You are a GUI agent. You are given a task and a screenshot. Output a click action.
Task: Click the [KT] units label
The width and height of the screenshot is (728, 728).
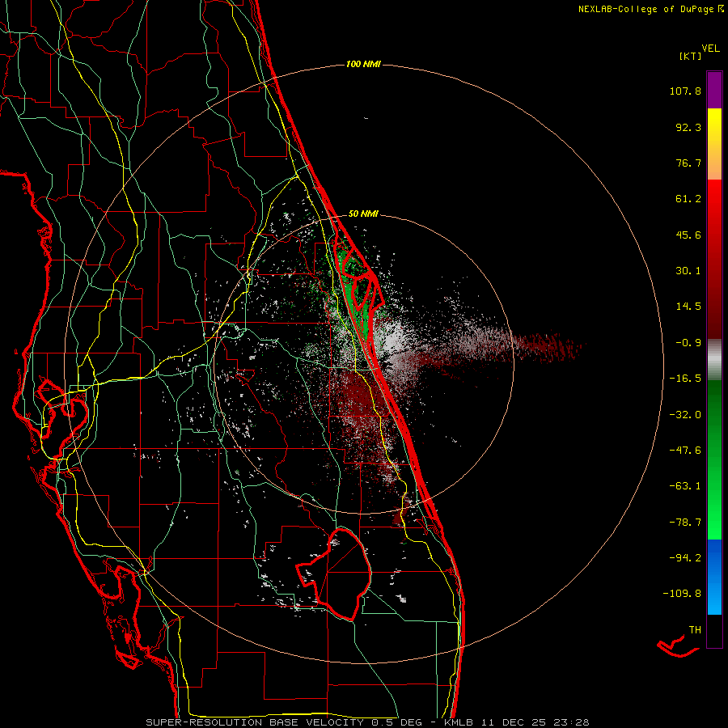[690, 56]
